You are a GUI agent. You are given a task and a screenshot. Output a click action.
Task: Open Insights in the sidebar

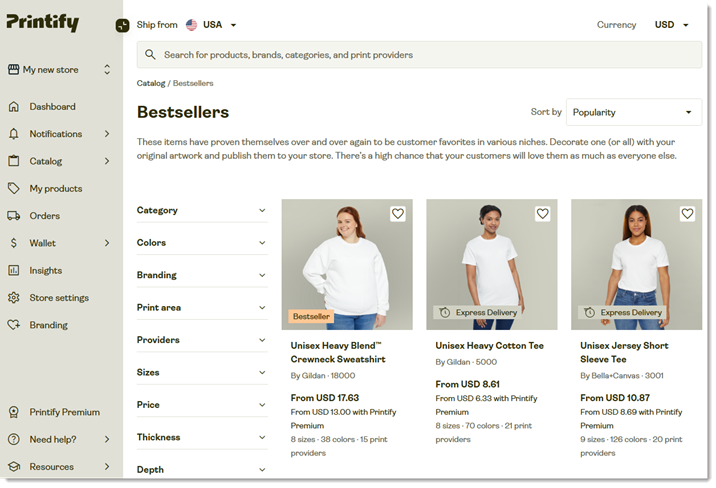46,270
